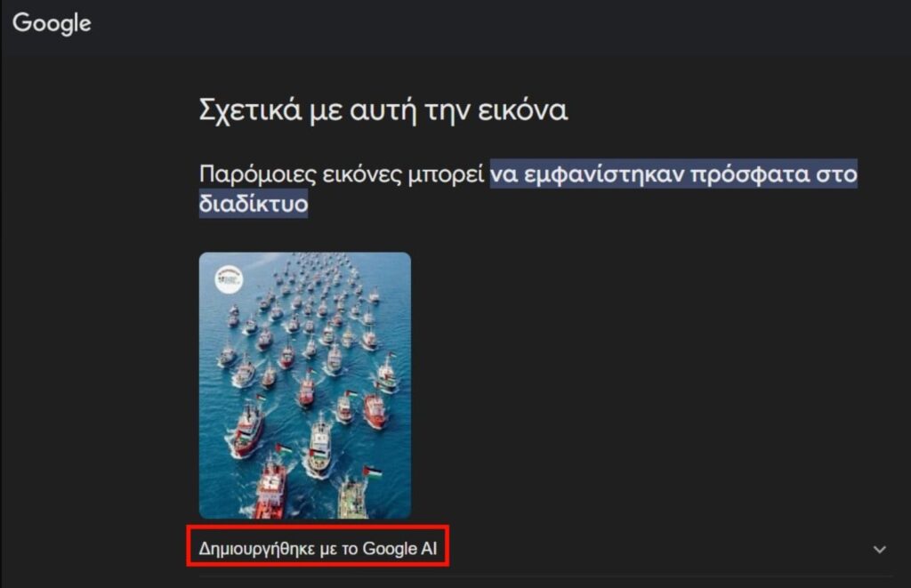Viewport: 911px width, 588px height.
Task: Click the white ship leading the front row
Action: coord(319,446)
